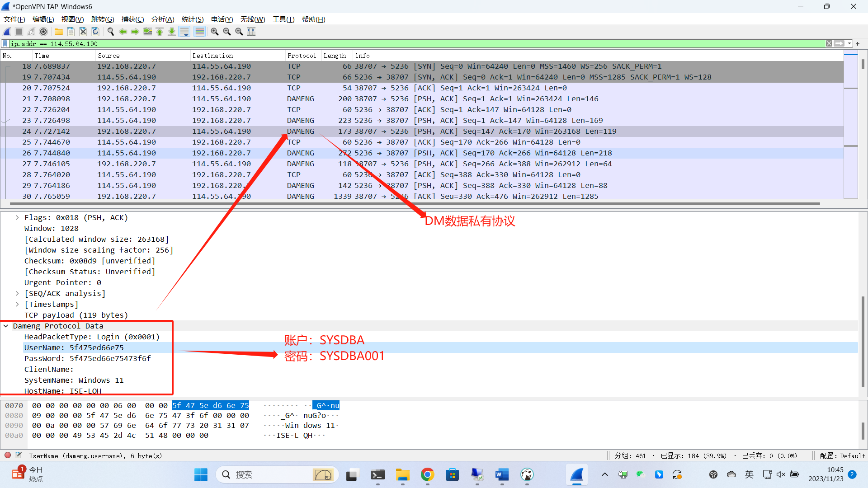Screen dimensions: 868x488
Task: Expand the [SEQ/ACK analysis] node
Action: [x=17, y=294]
